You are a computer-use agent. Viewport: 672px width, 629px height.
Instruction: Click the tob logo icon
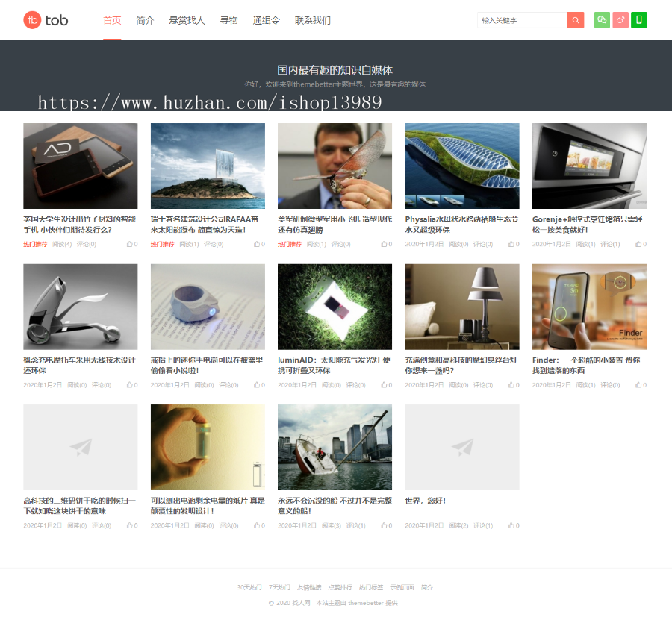click(32, 20)
